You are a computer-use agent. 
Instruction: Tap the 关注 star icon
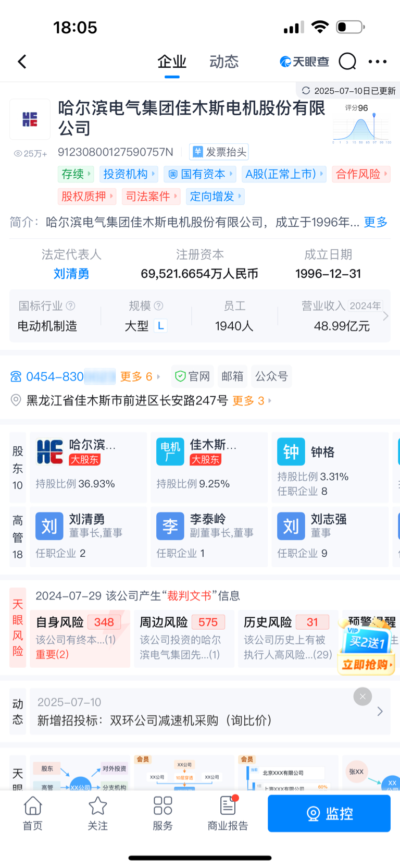point(98,806)
